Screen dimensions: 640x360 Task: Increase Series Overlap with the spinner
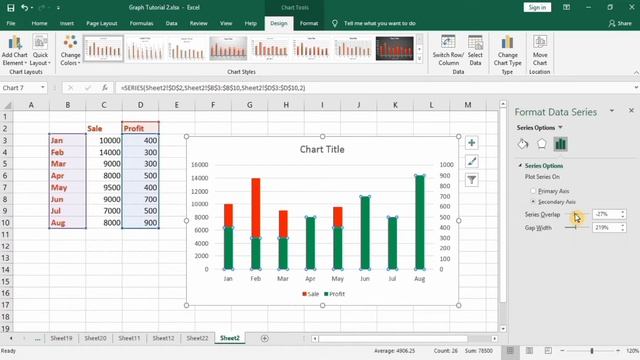click(623, 212)
